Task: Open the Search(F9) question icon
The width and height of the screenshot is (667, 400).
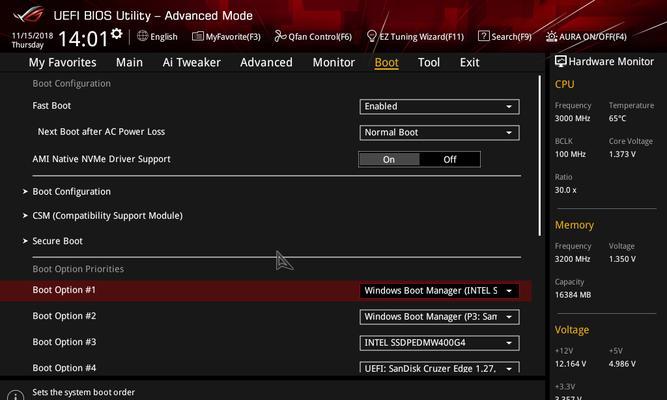Action: [484, 36]
